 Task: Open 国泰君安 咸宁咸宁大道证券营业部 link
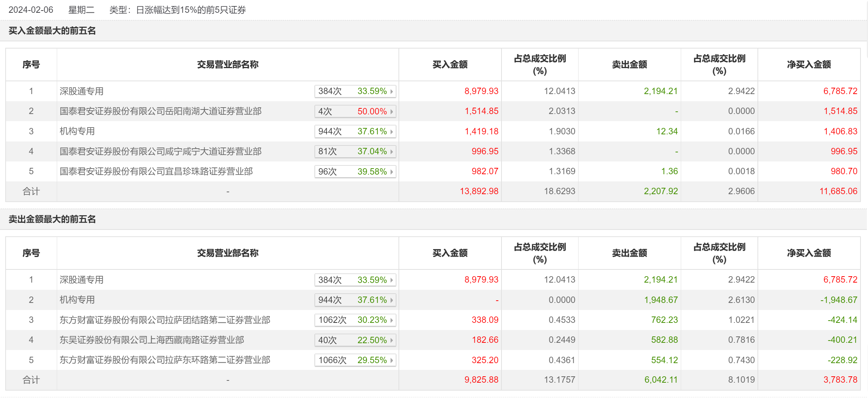(161, 152)
